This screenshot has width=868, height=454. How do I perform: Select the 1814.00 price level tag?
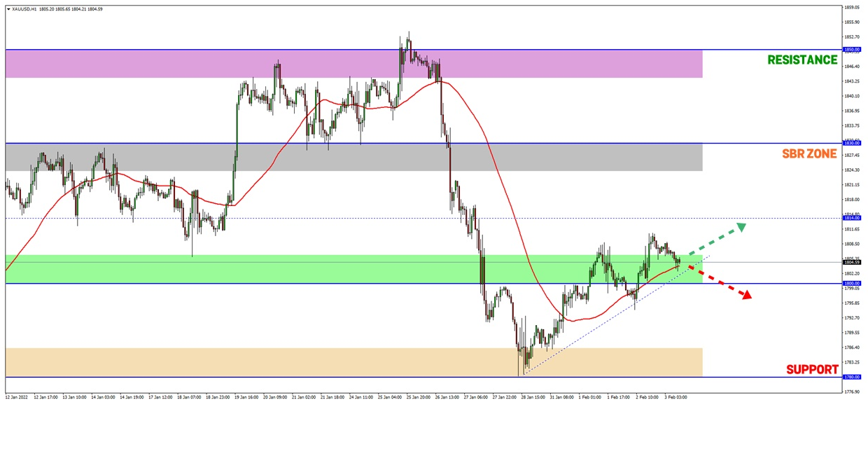pos(852,218)
